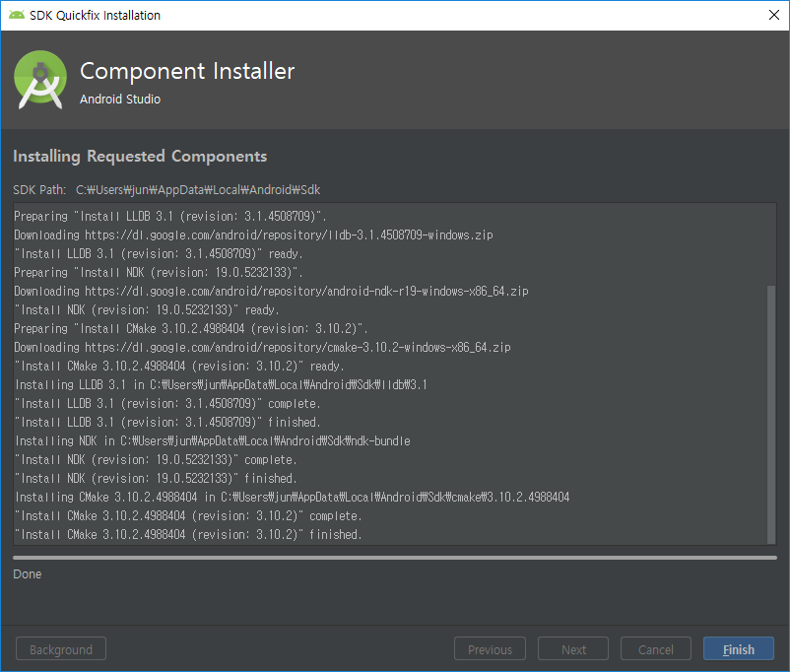Viewport: 790px width, 672px height.
Task: Click the Preparing Install CMake line
Action: (191, 329)
